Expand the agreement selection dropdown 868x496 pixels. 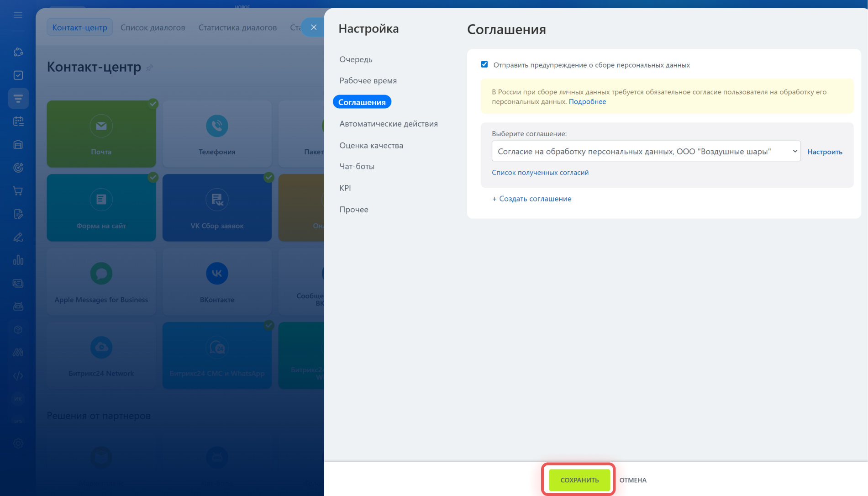click(x=646, y=151)
